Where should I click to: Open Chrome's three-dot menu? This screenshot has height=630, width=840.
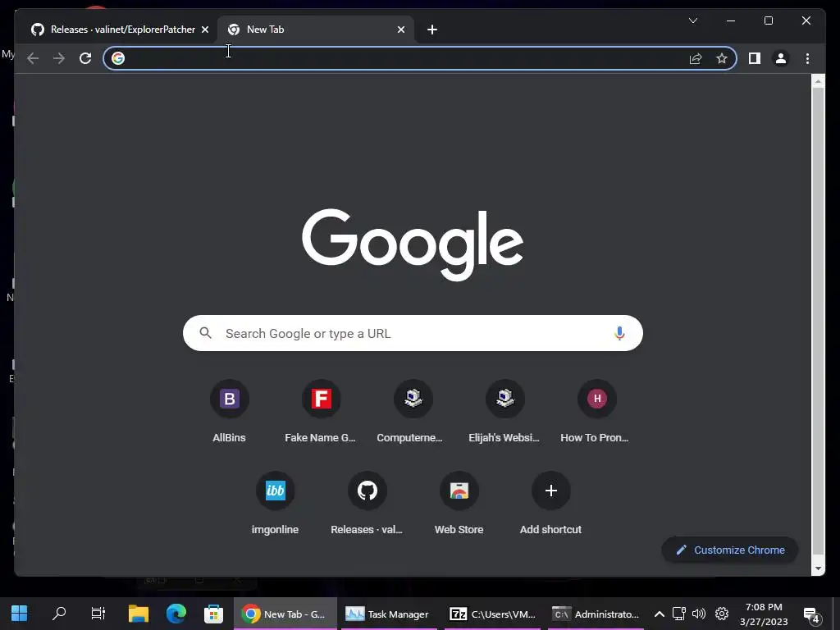[807, 58]
